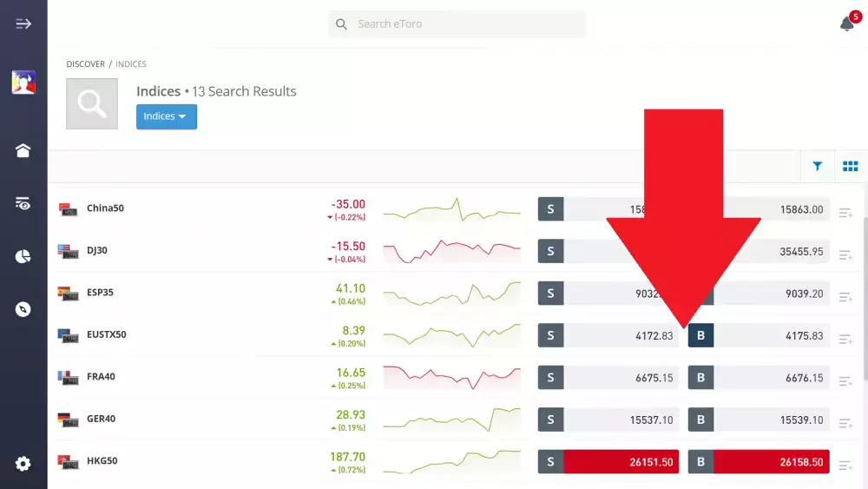Open DJ30 instrument name
The width and height of the screenshot is (868, 489).
pos(97,250)
